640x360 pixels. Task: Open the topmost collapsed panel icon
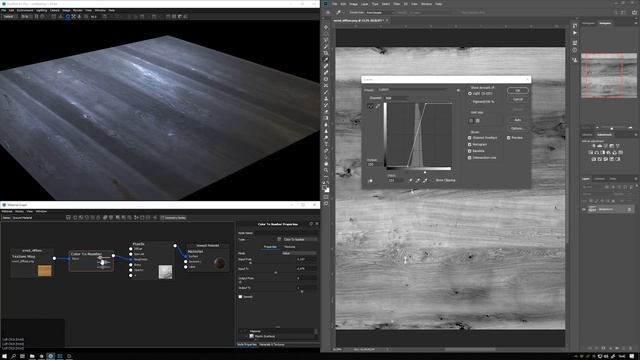click(575, 26)
